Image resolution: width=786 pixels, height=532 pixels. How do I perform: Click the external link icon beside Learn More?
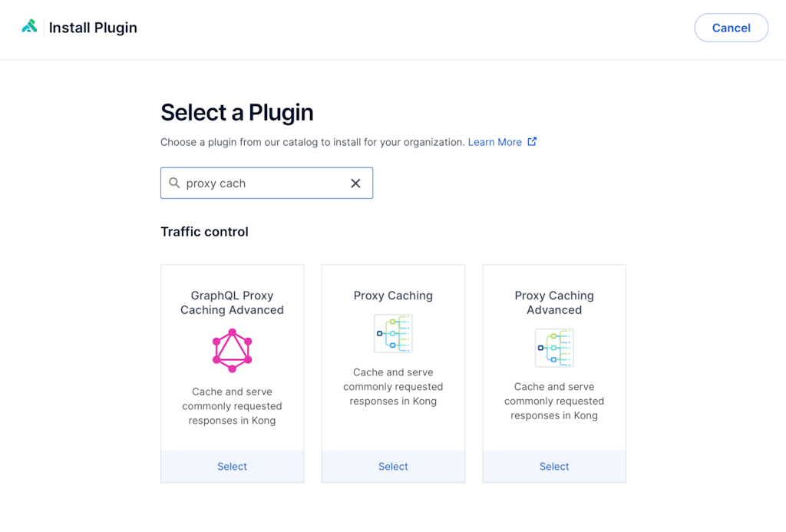[532, 141]
